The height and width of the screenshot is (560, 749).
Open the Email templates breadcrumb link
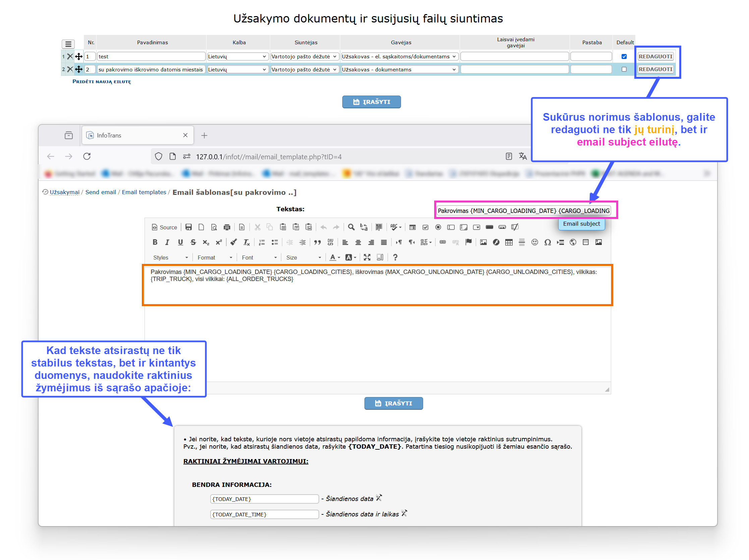click(x=144, y=192)
